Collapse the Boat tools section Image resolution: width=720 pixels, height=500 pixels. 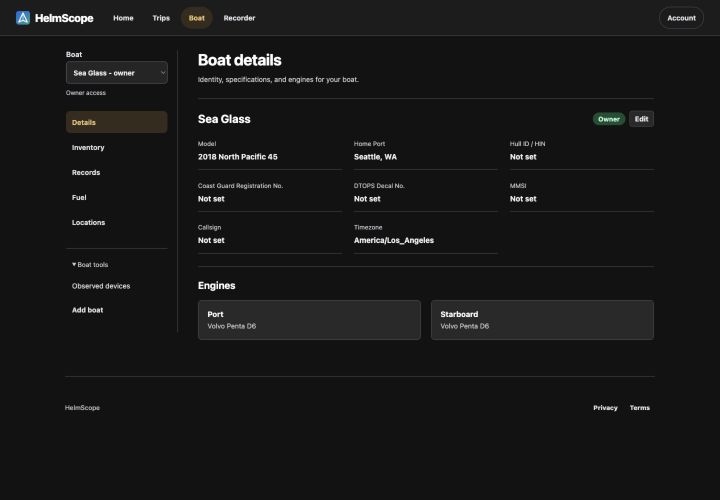(x=90, y=264)
